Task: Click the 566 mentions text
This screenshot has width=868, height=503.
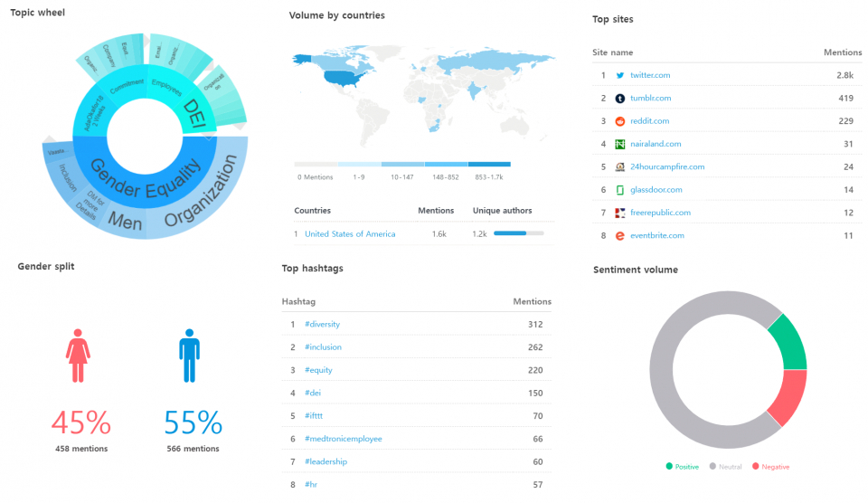Action: tap(193, 449)
